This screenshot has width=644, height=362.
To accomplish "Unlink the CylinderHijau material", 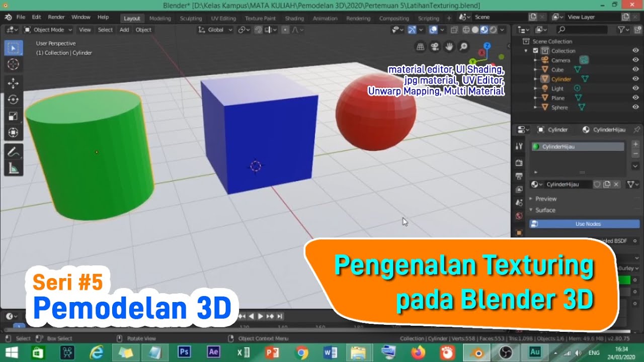I will tap(616, 185).
